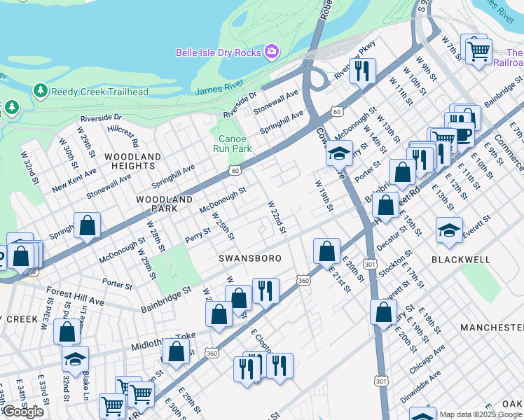Select shopping bag marker near Springhill Ave west
Image resolution: width=524 pixels, height=420 pixels.
pyautogui.click(x=87, y=226)
